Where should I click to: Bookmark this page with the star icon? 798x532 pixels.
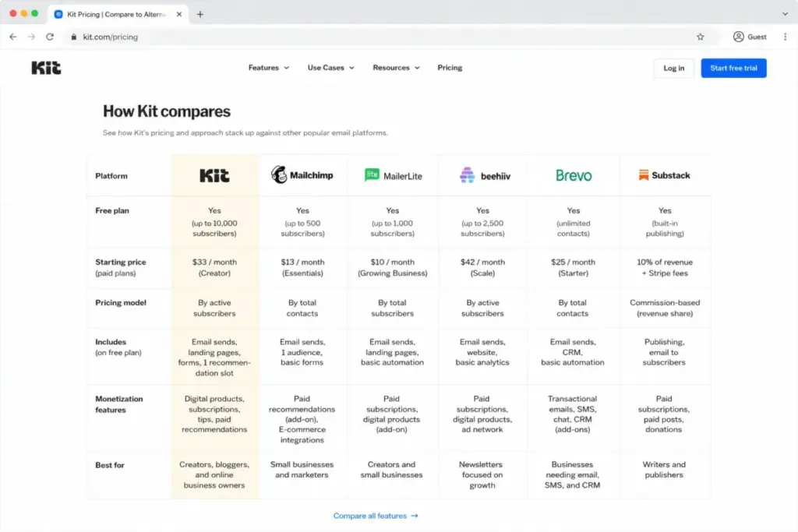pyautogui.click(x=701, y=37)
